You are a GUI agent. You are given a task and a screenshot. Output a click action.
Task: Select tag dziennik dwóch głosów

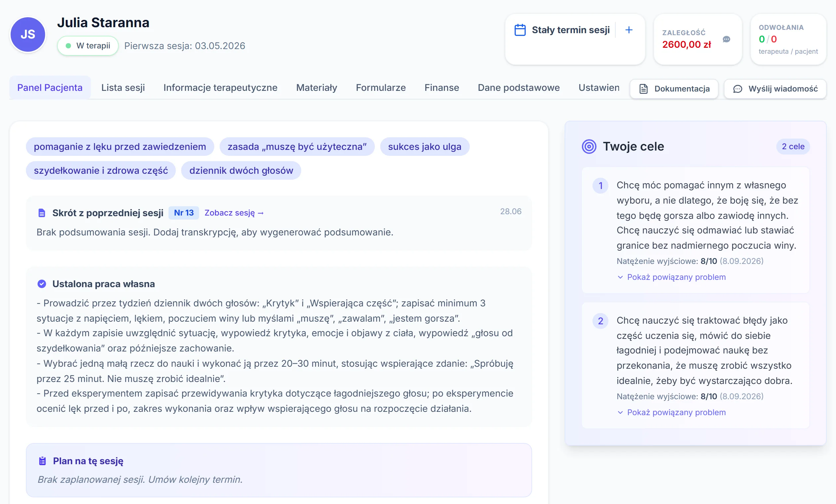pyautogui.click(x=241, y=171)
